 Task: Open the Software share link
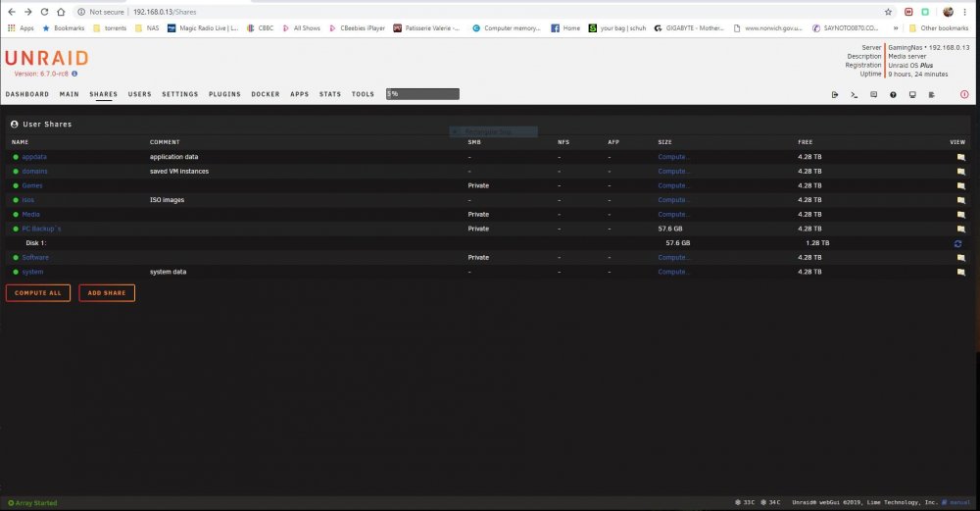[x=35, y=258]
